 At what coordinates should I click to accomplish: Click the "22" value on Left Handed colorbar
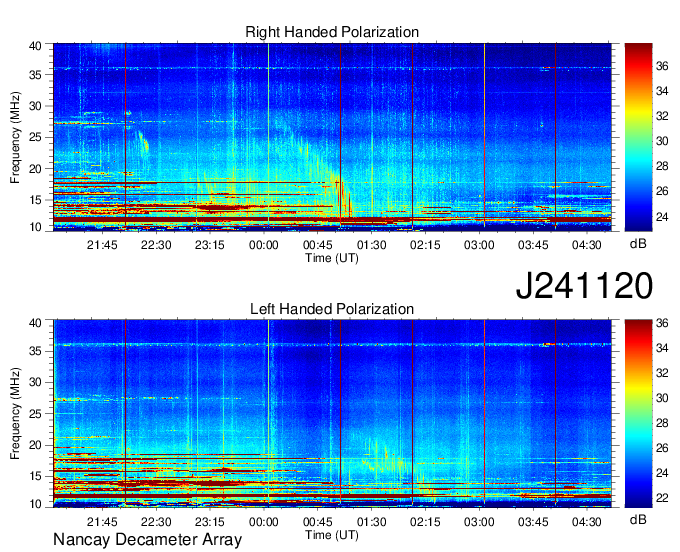click(662, 498)
